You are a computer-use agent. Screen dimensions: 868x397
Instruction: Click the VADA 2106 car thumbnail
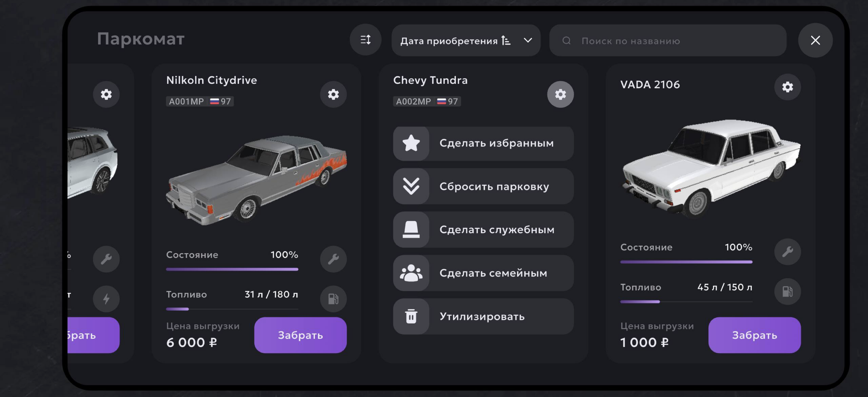click(711, 168)
